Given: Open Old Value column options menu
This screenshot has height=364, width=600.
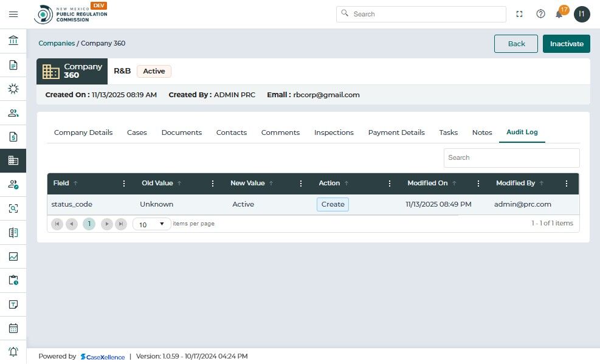Looking at the screenshot, I should pyautogui.click(x=212, y=184).
